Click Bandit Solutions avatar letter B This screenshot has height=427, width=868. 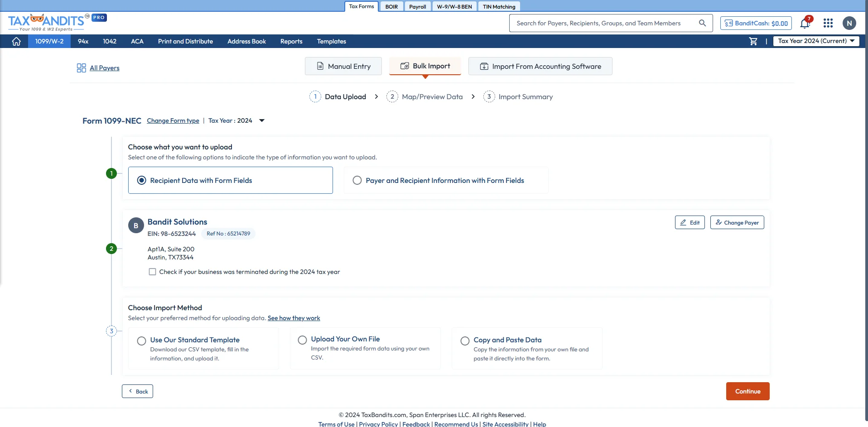pyautogui.click(x=136, y=225)
